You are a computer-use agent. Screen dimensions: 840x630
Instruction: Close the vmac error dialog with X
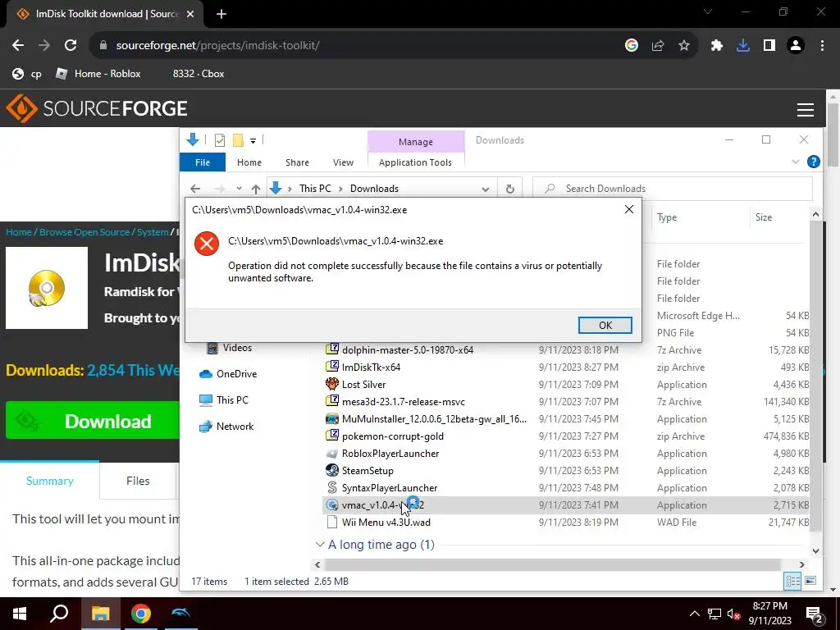tap(629, 209)
